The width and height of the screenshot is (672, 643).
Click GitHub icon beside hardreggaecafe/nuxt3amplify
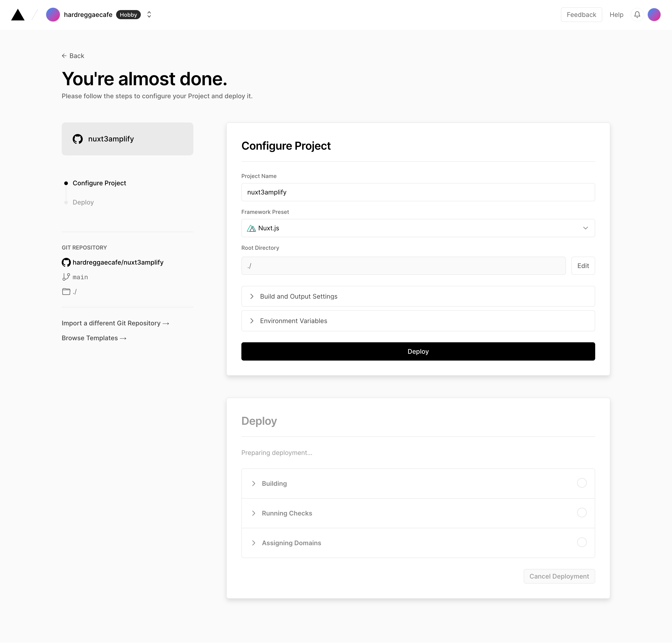click(66, 262)
